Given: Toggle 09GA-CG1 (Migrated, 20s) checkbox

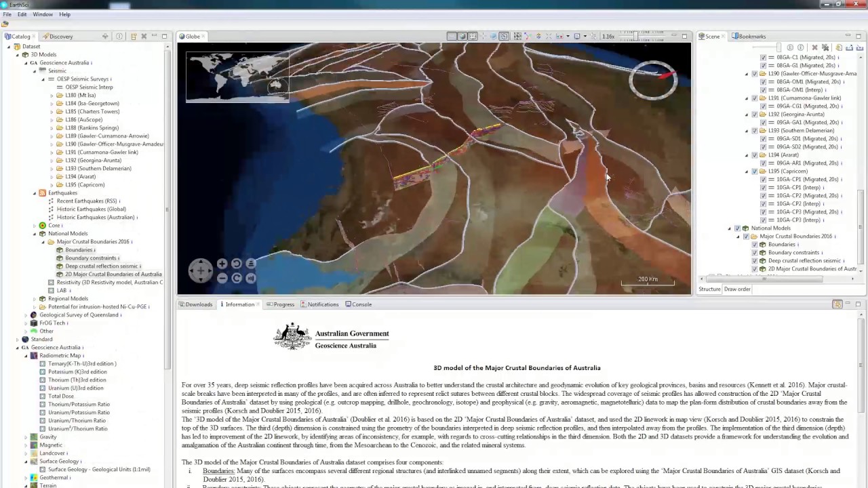Looking at the screenshot, I should point(763,106).
